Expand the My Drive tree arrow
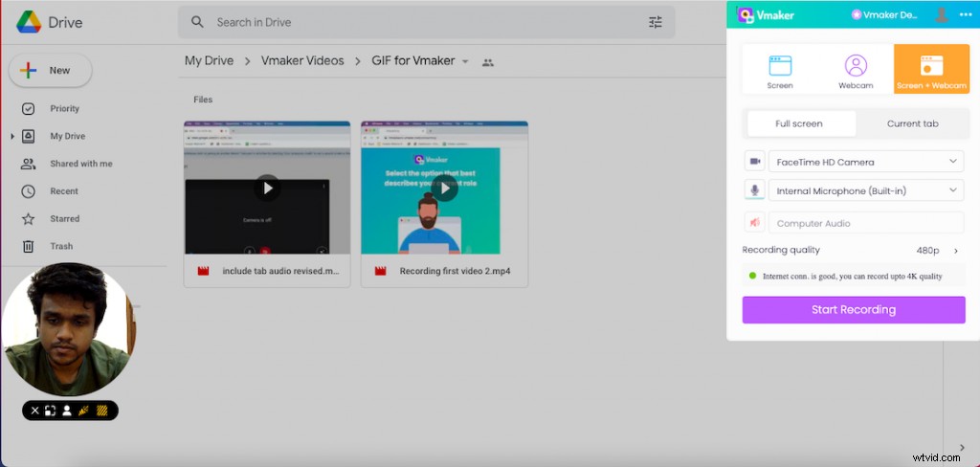Image resolution: width=980 pixels, height=467 pixels. [x=11, y=136]
